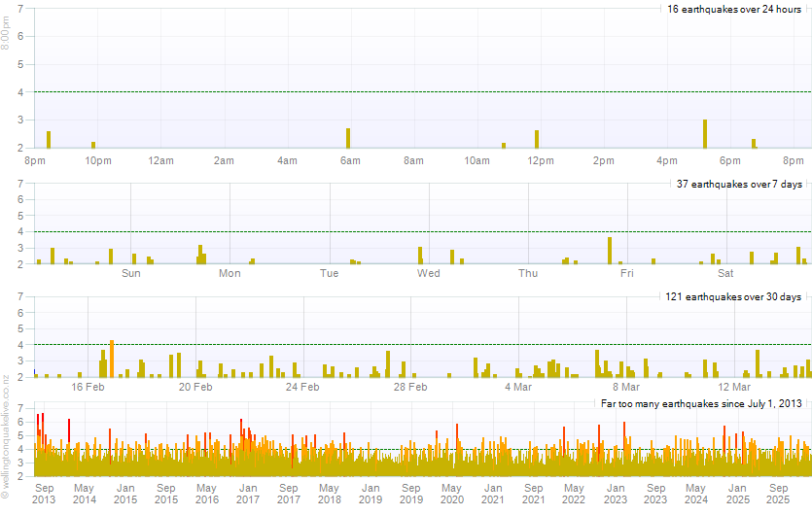The width and height of the screenshot is (812, 515).
Task: Select the '28 Feb' date on 30-day axis
Action: (x=410, y=387)
